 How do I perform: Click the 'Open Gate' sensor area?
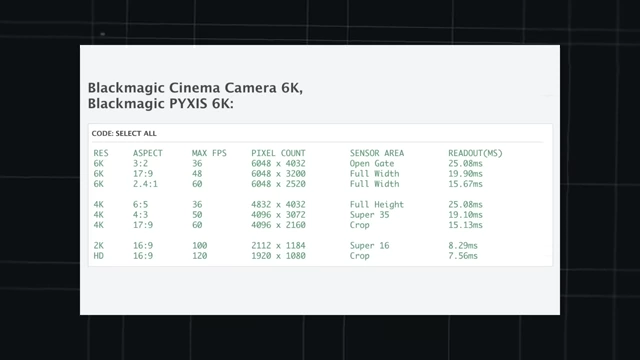[x=372, y=163]
